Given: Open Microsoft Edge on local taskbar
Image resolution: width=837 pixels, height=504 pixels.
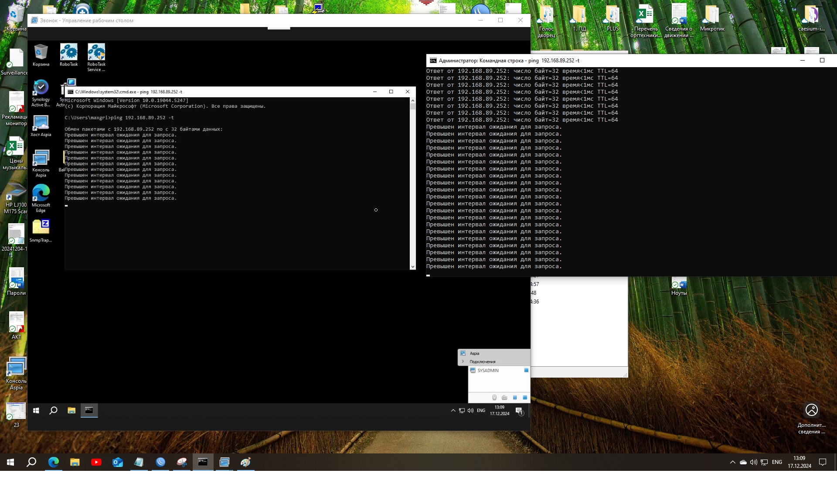Looking at the screenshot, I should tap(54, 462).
